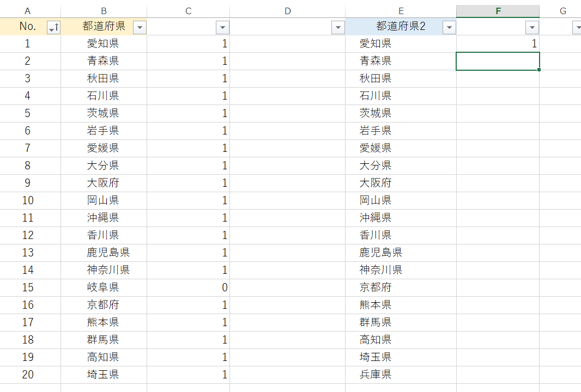The height and width of the screenshot is (392, 581).
Task: Select 沖縄県 in column E
Action: click(401, 218)
